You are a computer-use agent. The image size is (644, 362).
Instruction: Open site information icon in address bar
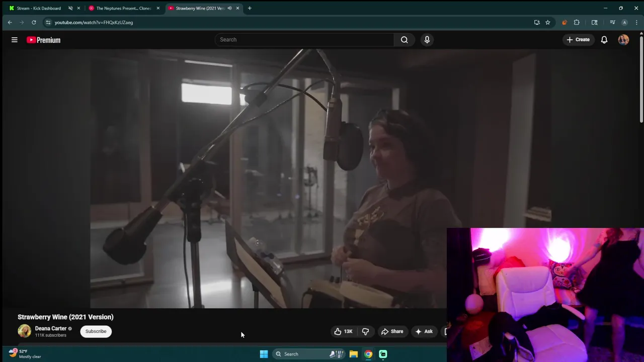point(48,22)
